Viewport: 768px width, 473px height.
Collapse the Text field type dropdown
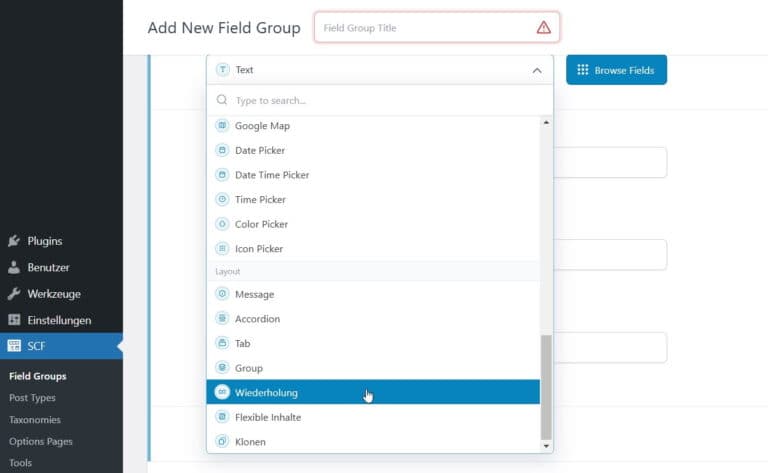click(380, 70)
